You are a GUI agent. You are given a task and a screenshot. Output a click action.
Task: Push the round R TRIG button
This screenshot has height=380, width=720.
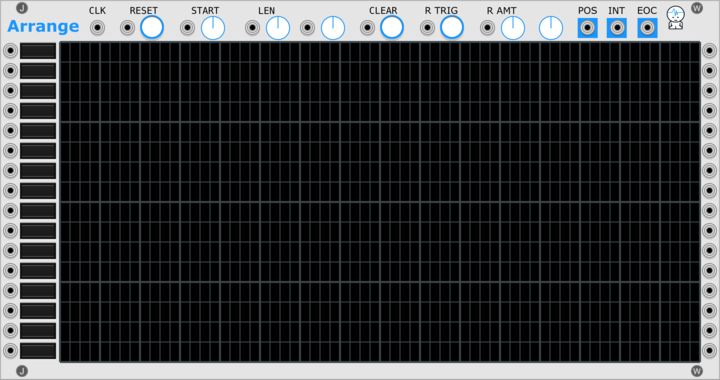tap(452, 27)
